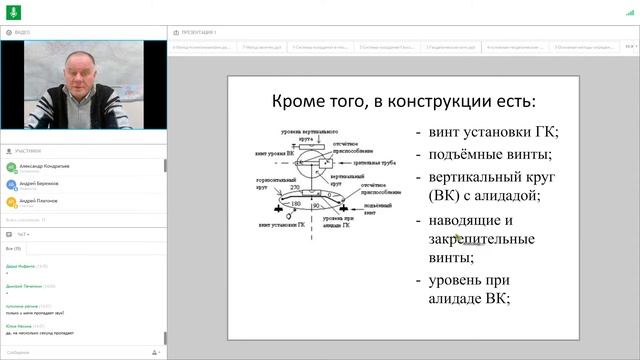640x360 pixels.
Task: Click the slide title Кроме того, в конструкции есть
Action: [x=404, y=101]
